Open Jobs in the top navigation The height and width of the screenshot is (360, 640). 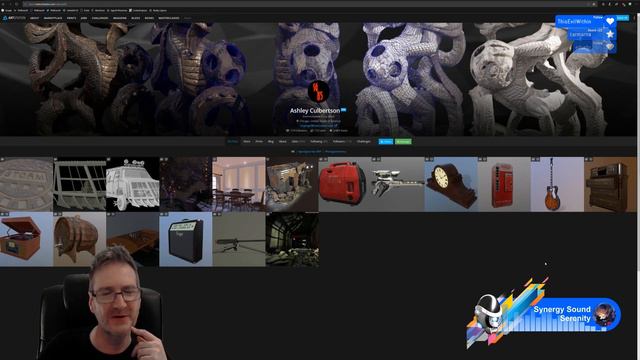click(x=84, y=18)
